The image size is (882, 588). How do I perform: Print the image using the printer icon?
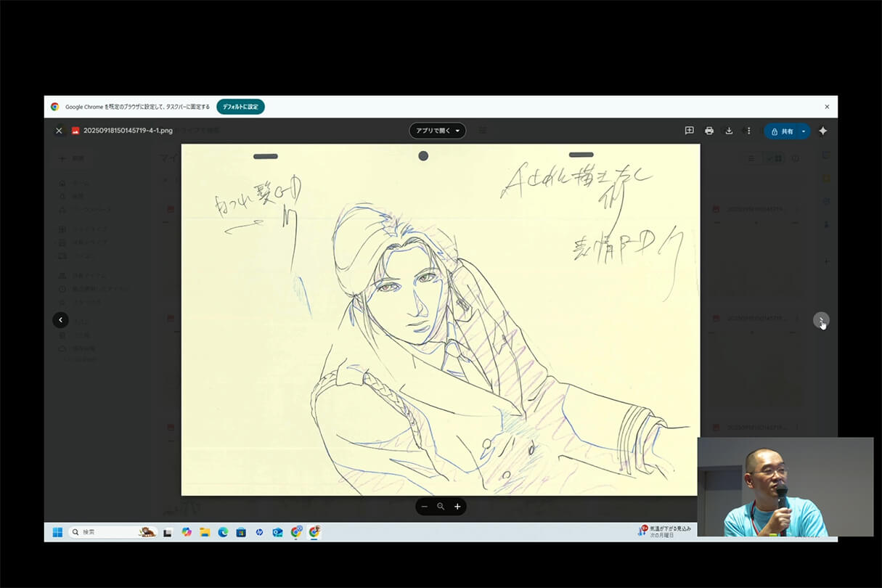coord(709,131)
